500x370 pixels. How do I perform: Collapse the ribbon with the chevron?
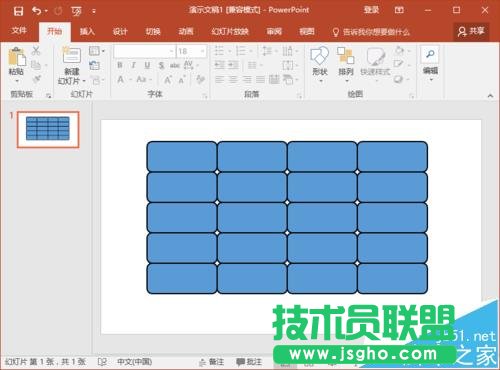(490, 96)
